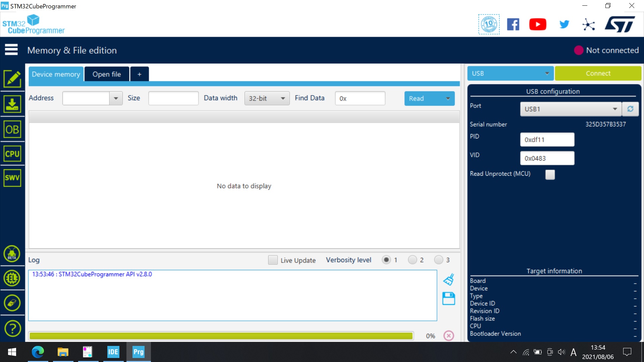Switch to the Device memory tab
Screen dimensions: 644x362
tap(56, 74)
